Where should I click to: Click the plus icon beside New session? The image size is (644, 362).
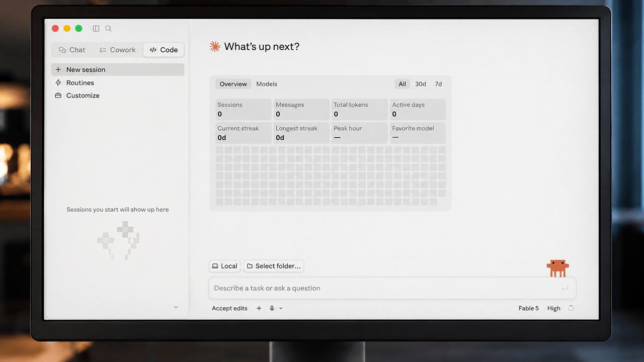click(58, 69)
